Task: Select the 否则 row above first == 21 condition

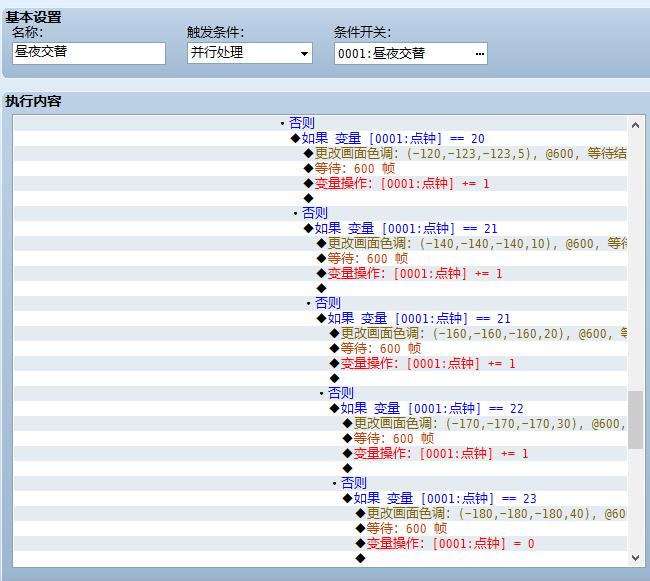Action: tap(320, 213)
